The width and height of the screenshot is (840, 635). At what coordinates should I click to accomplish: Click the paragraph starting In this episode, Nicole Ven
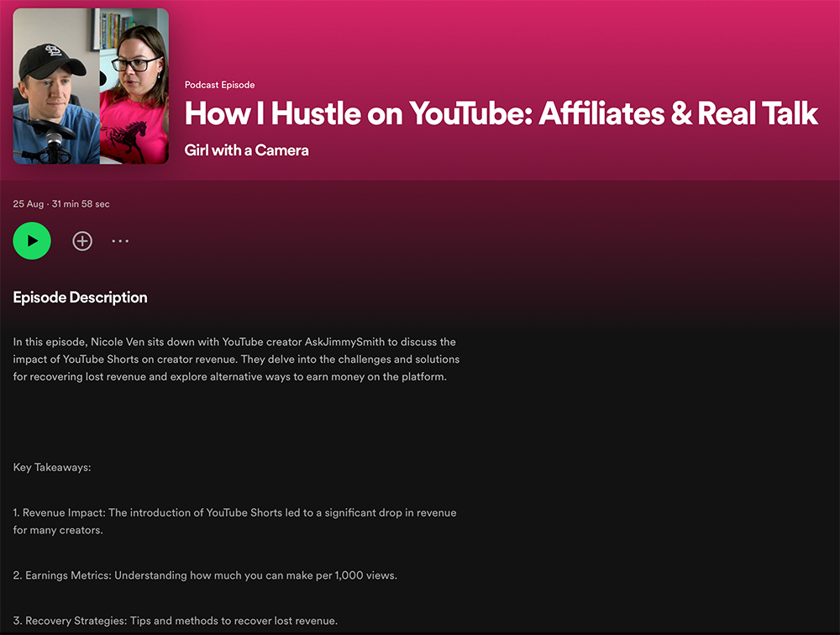tap(236, 359)
